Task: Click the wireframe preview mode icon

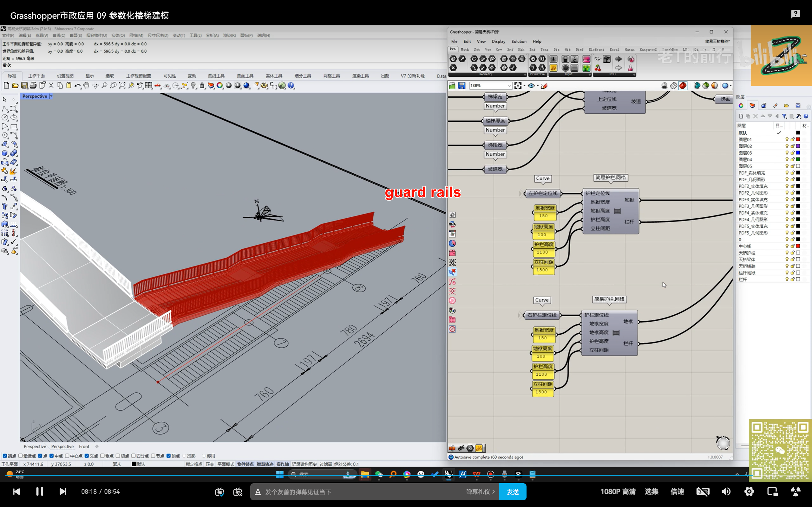Action: click(673, 86)
